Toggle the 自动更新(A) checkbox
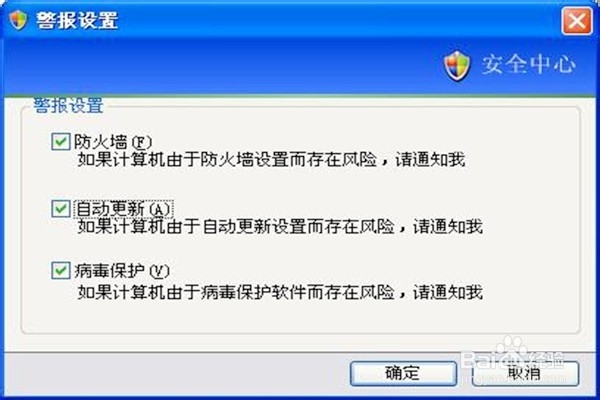This screenshot has height=400, width=600. (60, 209)
